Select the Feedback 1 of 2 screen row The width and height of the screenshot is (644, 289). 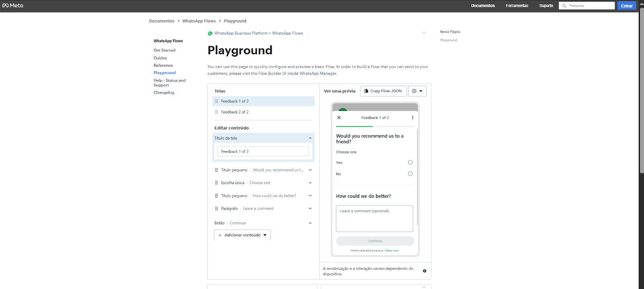264,101
